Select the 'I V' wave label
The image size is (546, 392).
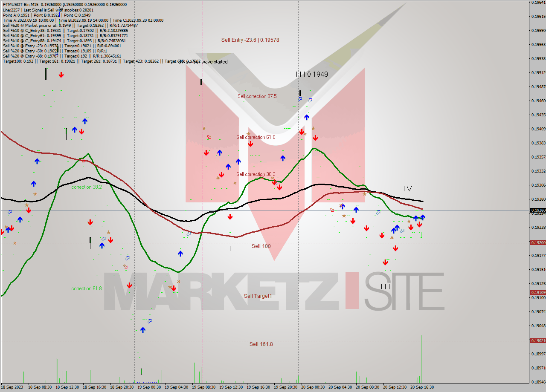click(407, 188)
